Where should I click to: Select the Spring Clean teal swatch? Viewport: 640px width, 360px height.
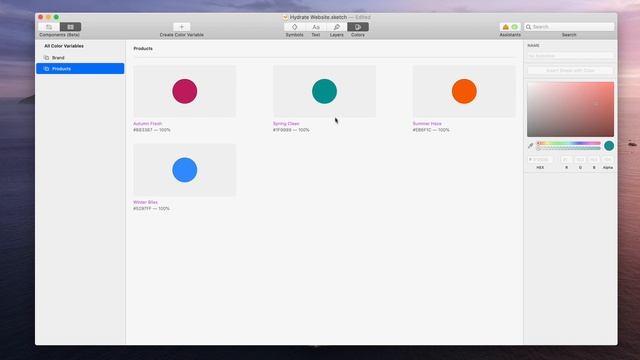pos(324,91)
